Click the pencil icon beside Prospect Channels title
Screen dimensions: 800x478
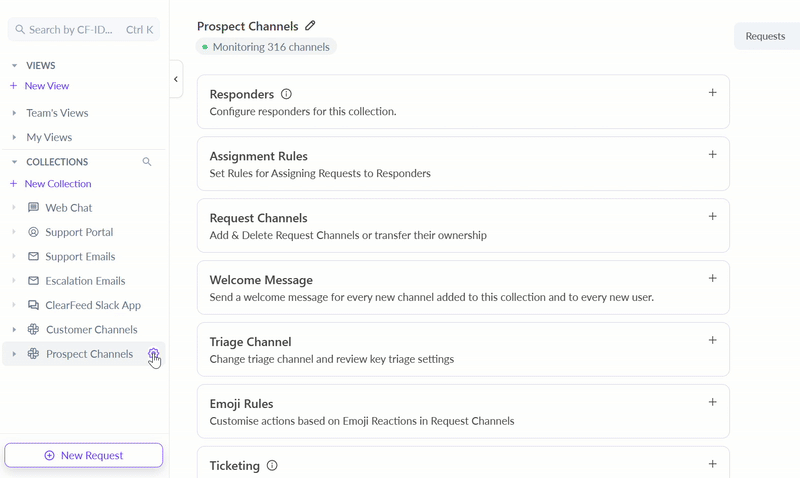310,26
